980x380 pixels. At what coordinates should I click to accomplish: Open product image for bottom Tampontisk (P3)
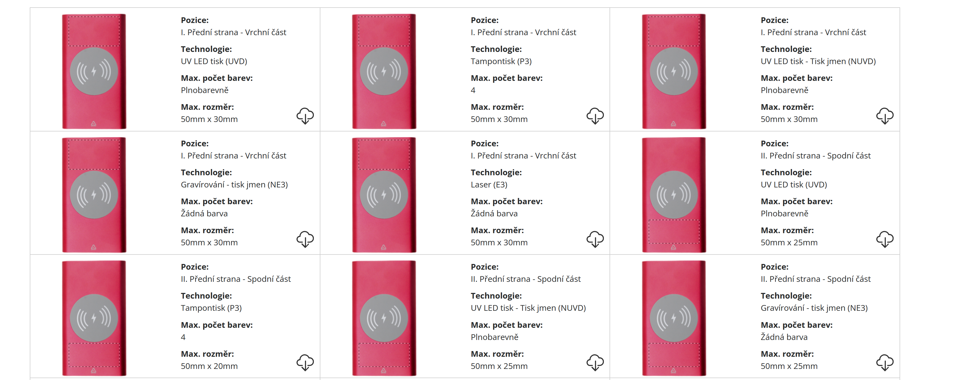coord(94,318)
